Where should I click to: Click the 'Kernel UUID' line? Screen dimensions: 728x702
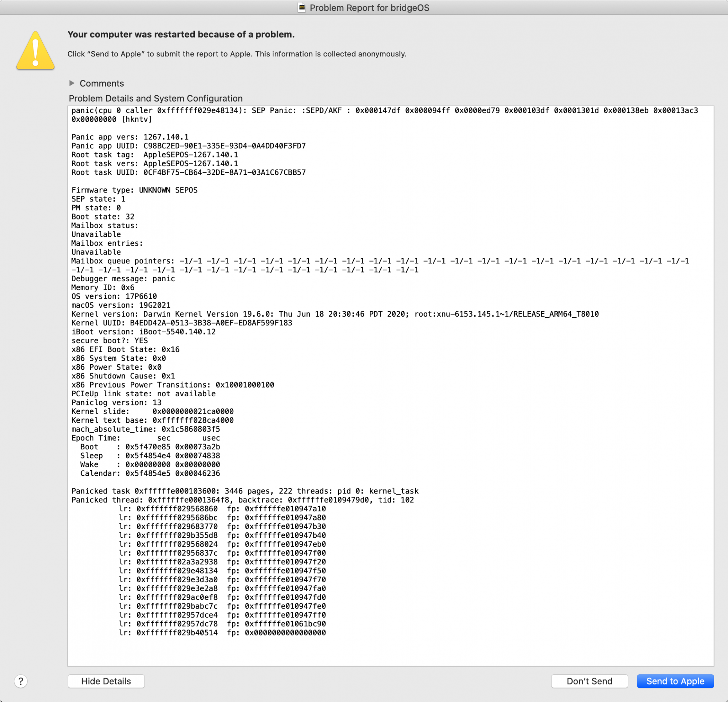point(182,323)
